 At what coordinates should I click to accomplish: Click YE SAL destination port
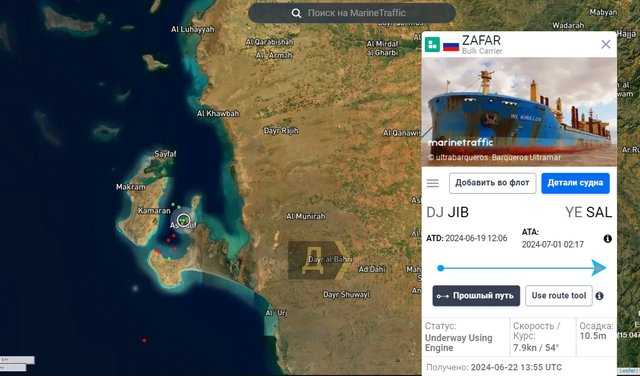pyautogui.click(x=588, y=212)
